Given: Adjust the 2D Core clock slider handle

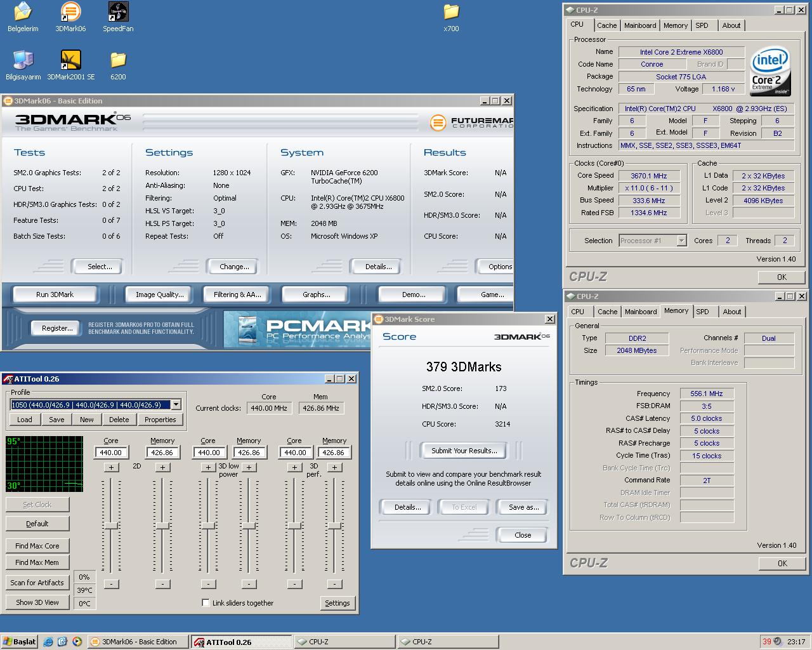Looking at the screenshot, I should (x=111, y=526).
